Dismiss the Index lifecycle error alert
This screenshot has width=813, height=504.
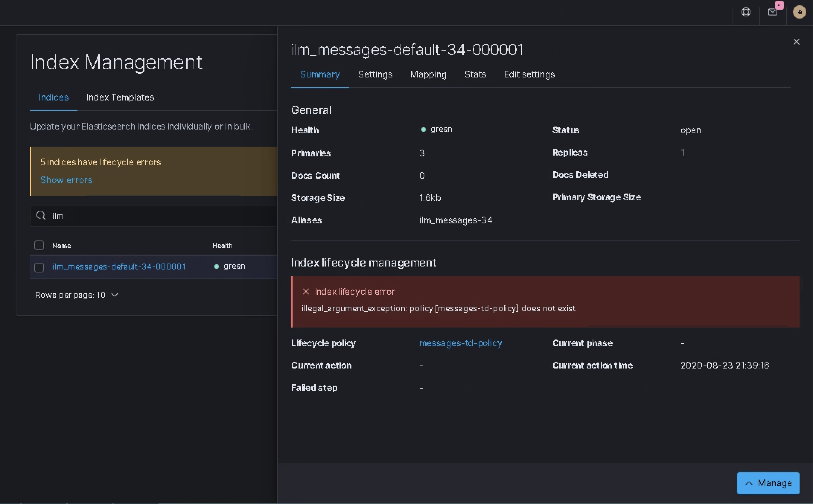[306, 291]
